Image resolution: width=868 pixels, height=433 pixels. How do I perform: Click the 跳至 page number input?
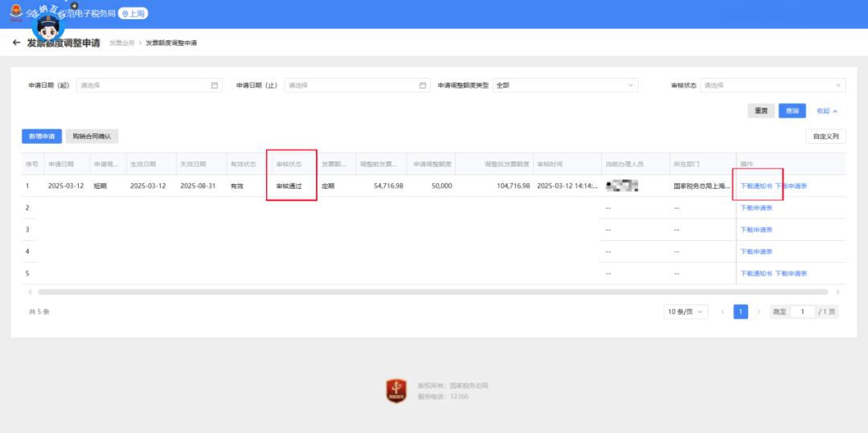(801, 312)
